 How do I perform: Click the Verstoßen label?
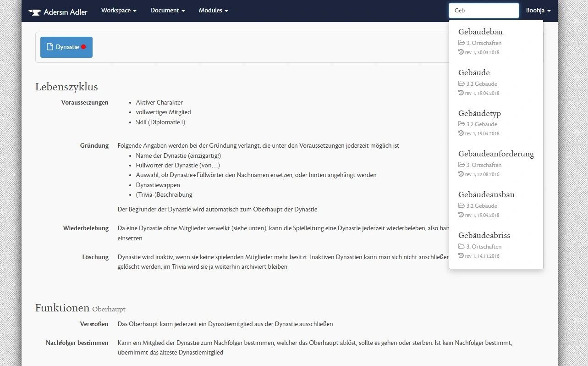[x=94, y=324]
